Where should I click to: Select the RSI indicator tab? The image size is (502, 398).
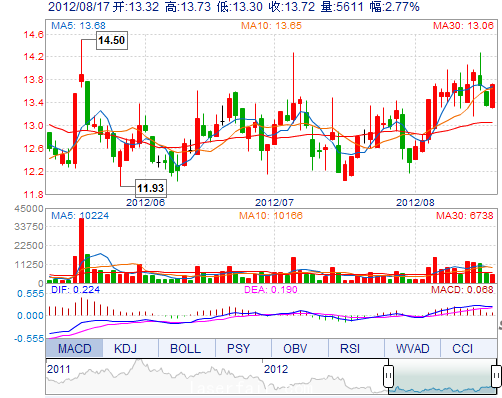pyautogui.click(x=350, y=348)
